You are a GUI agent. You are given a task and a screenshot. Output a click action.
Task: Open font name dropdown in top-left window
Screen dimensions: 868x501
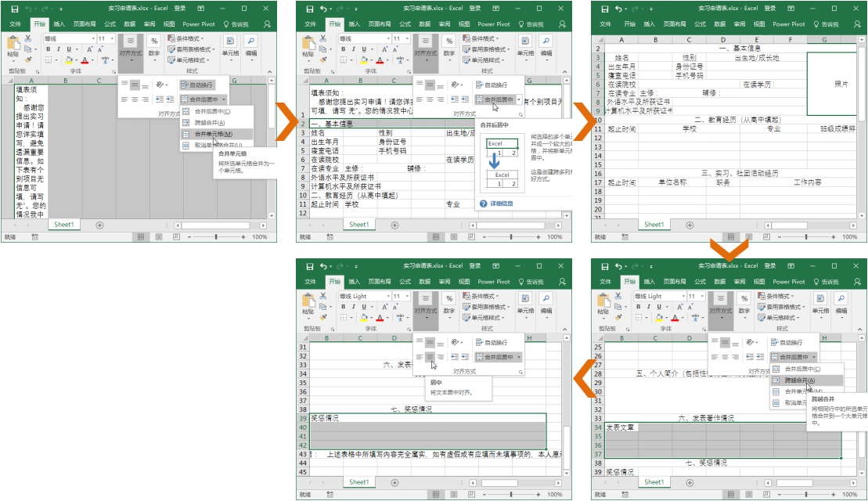94,39
